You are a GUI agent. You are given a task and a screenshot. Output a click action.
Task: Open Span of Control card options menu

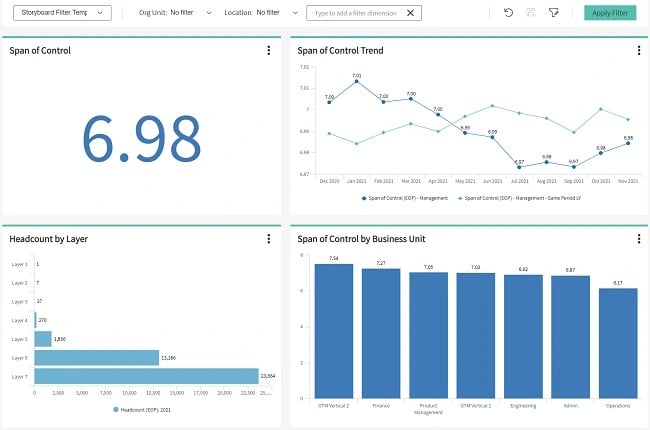268,50
